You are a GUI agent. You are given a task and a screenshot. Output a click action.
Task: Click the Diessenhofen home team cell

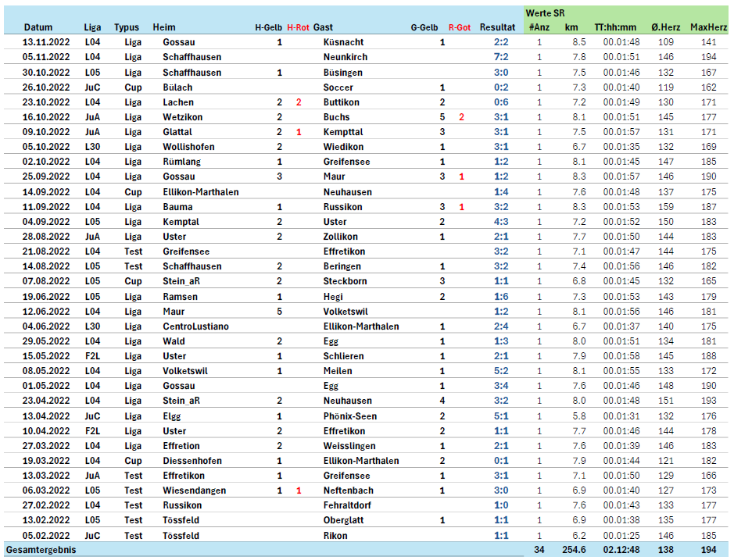tap(192, 461)
